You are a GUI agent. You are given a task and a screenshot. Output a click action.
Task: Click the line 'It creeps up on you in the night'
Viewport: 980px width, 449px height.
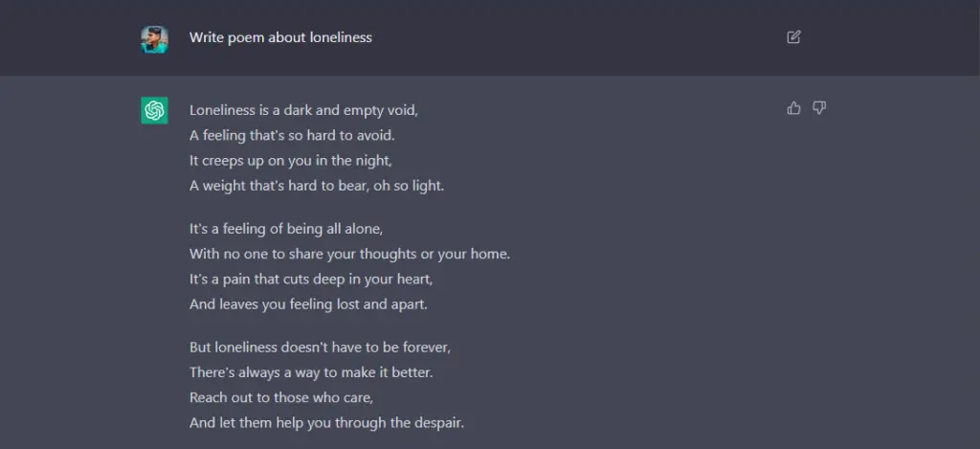[x=291, y=160]
